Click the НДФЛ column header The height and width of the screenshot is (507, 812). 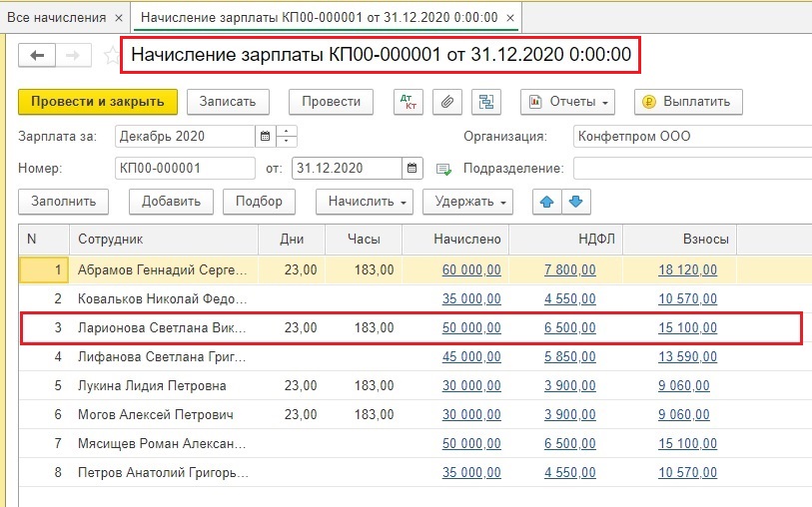point(566,239)
